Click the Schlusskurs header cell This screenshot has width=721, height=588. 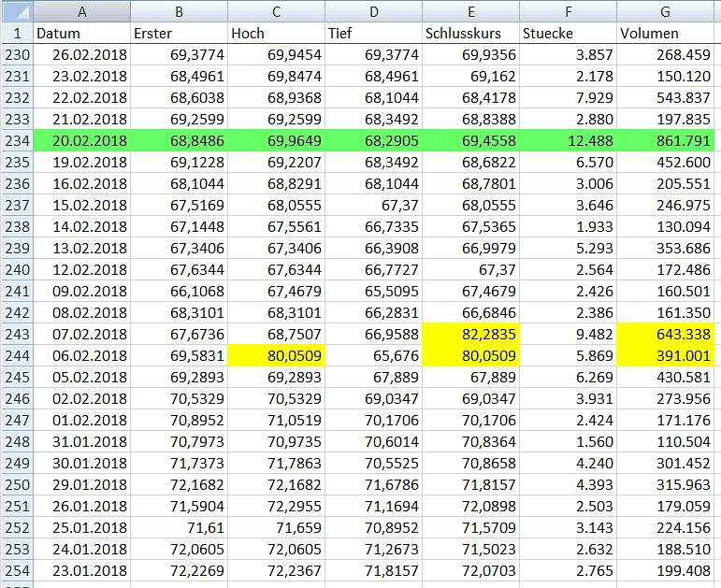[471, 33]
